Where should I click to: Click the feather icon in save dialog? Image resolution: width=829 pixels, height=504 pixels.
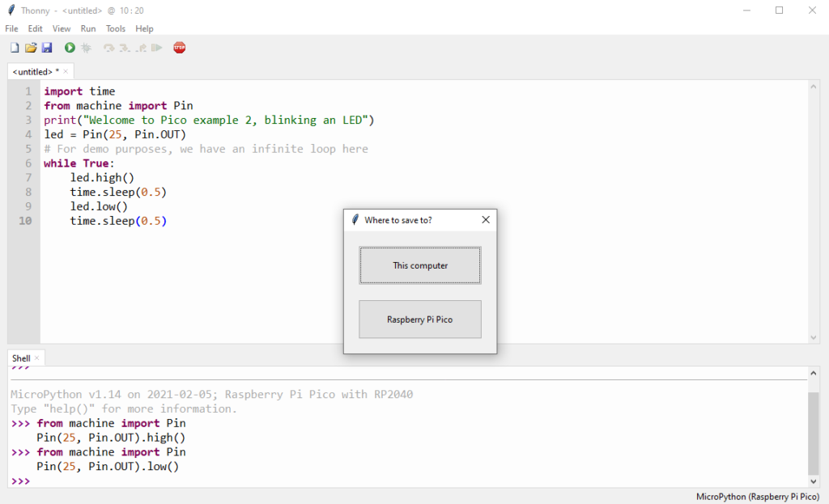355,220
